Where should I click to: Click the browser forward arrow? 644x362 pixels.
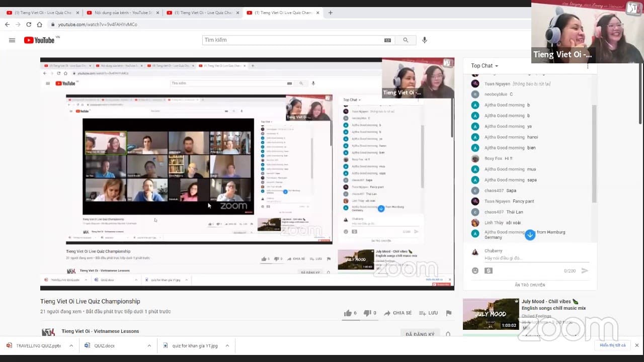[18, 24]
